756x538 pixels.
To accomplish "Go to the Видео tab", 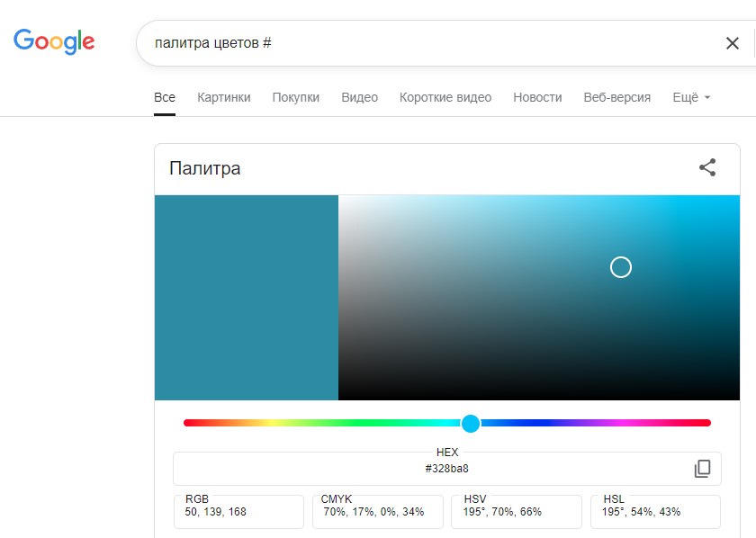I will [x=359, y=97].
